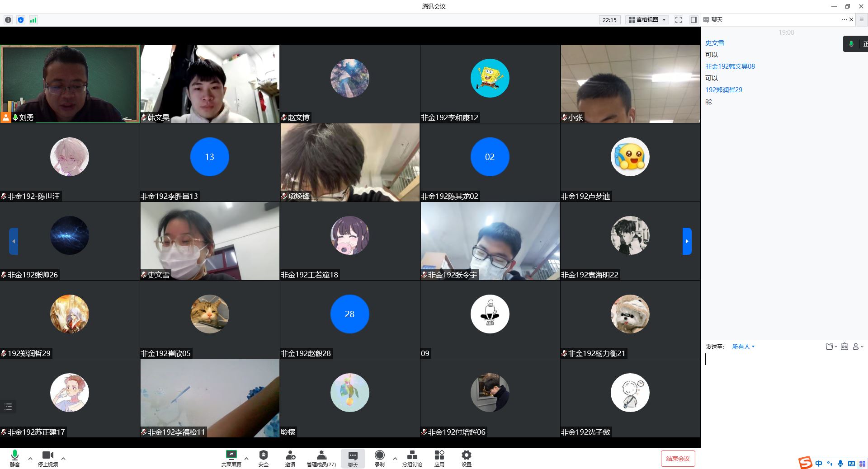Click 结束会议 end meeting button
868x469 pixels.
click(x=678, y=459)
